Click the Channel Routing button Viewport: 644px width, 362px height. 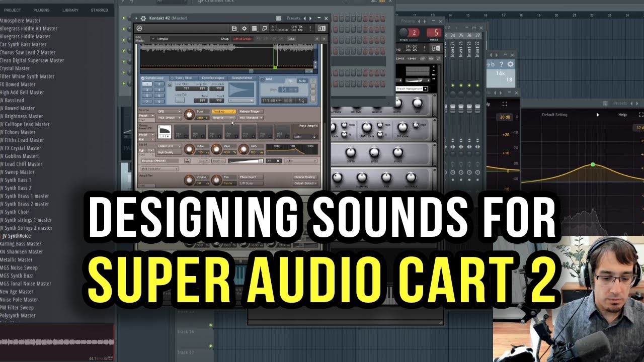(305, 177)
